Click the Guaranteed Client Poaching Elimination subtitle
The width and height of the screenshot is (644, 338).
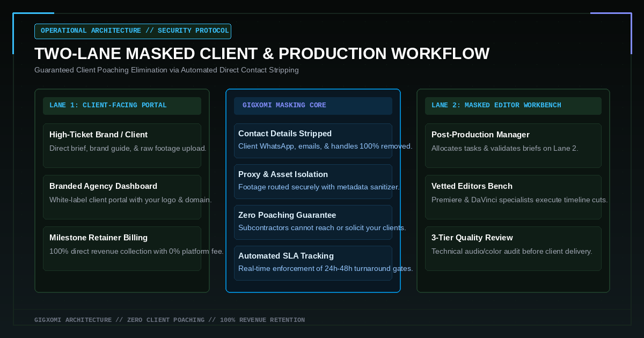[x=166, y=70]
